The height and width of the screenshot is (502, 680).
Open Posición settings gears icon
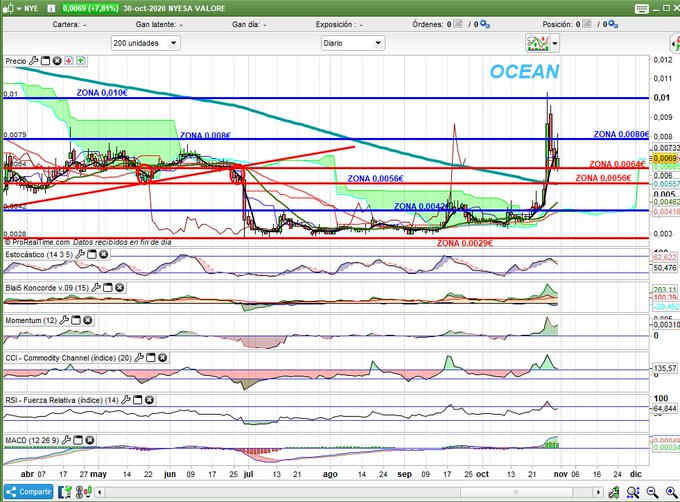tap(613, 25)
